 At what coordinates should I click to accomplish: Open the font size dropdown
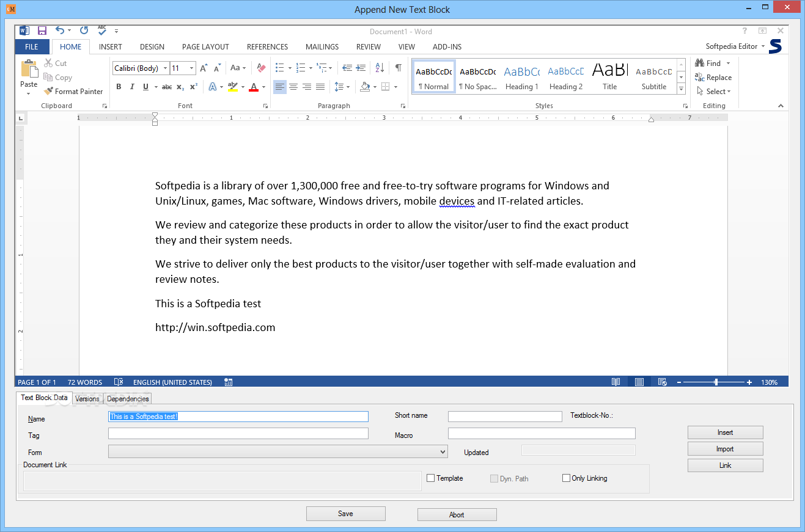pyautogui.click(x=192, y=68)
